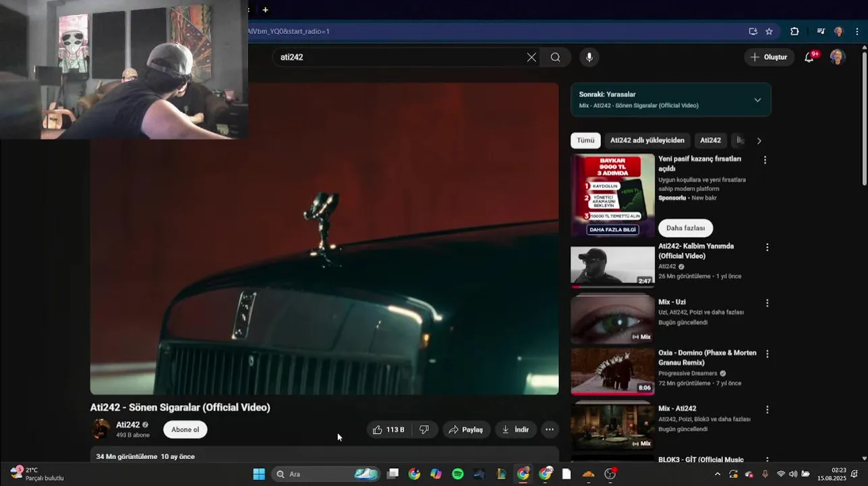Open the Chrome media control icon
The width and height of the screenshot is (868, 486).
point(821,31)
